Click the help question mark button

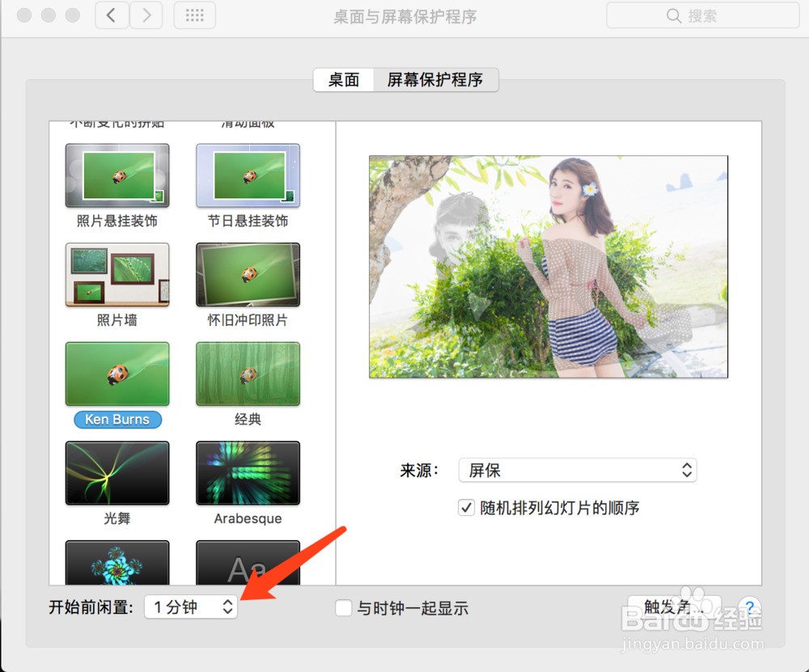(x=750, y=606)
